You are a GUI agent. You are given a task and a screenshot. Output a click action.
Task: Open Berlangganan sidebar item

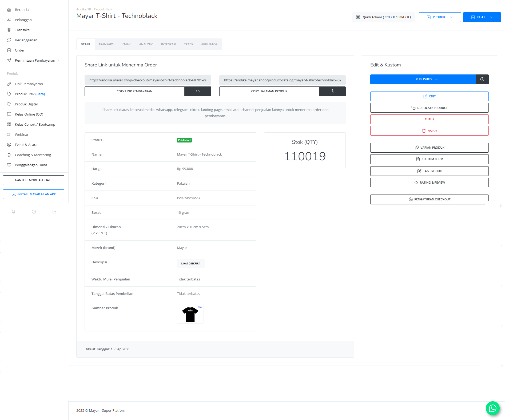pyautogui.click(x=26, y=40)
